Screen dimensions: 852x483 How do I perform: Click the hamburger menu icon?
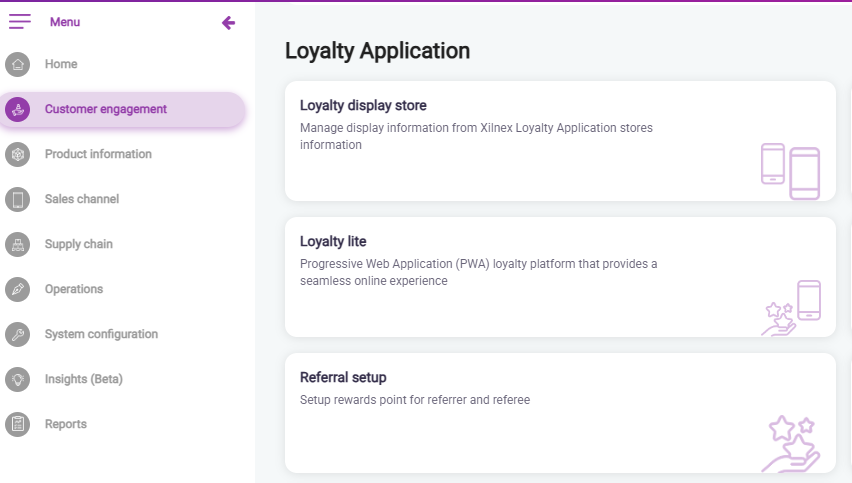tap(20, 22)
